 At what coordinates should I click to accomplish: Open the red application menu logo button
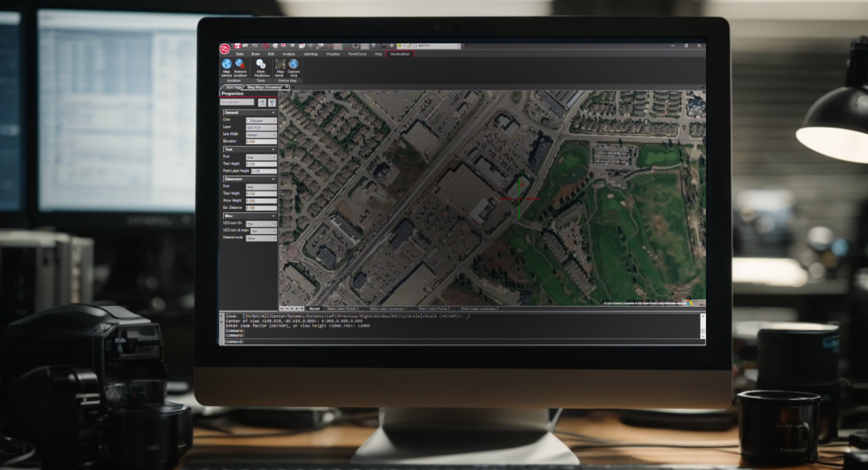point(224,49)
